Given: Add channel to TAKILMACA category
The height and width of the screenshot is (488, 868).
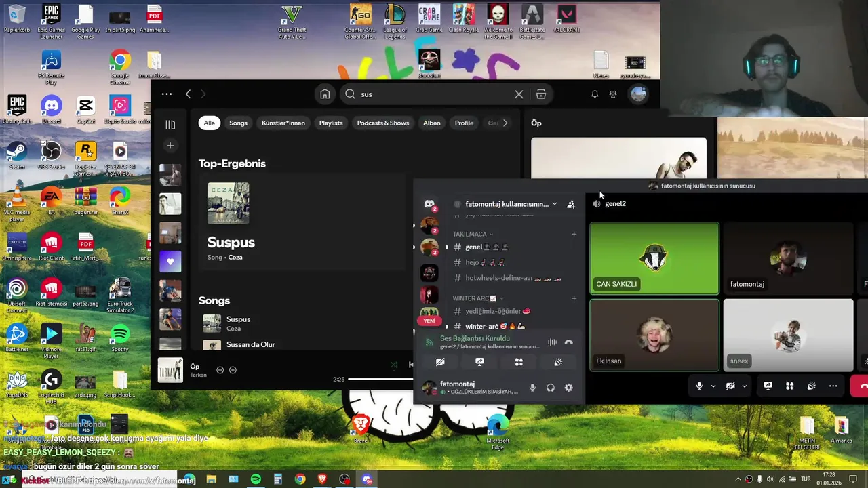Looking at the screenshot, I should pyautogui.click(x=574, y=234).
